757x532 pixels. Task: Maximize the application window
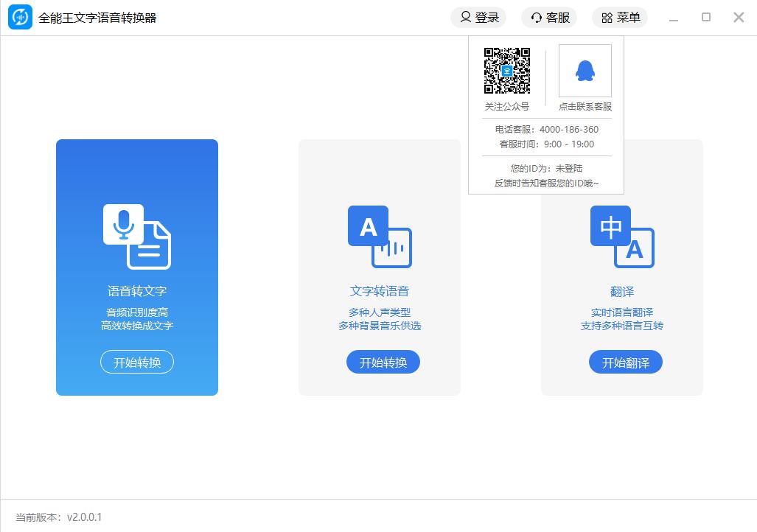[x=706, y=18]
